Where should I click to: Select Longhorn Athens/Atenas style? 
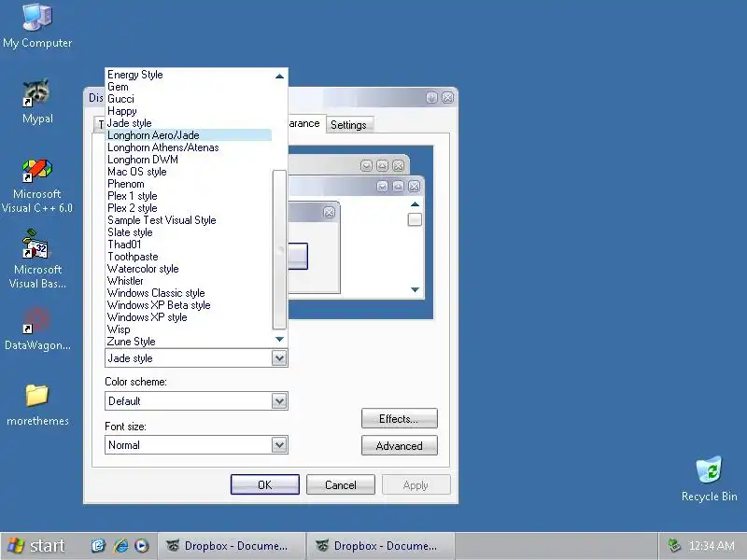pos(189,147)
